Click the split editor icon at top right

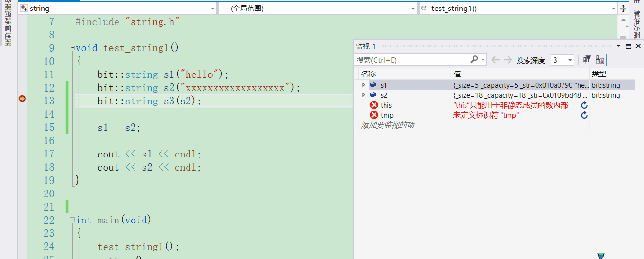click(x=623, y=9)
